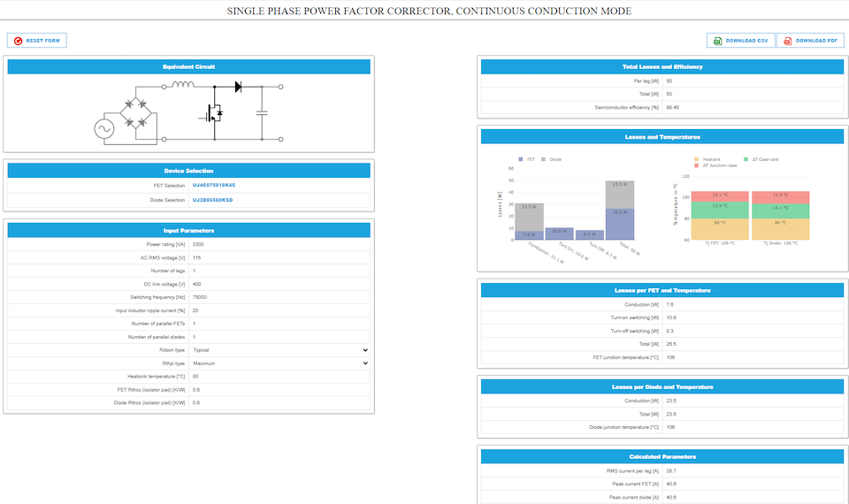Edit the DC link voltage field

click(279, 284)
